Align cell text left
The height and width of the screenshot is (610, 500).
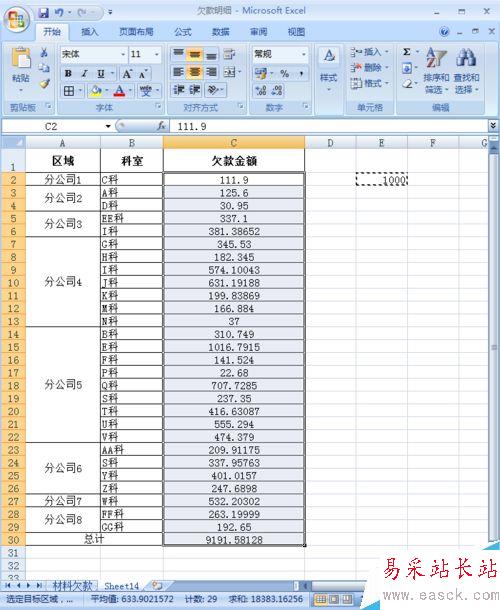click(178, 72)
